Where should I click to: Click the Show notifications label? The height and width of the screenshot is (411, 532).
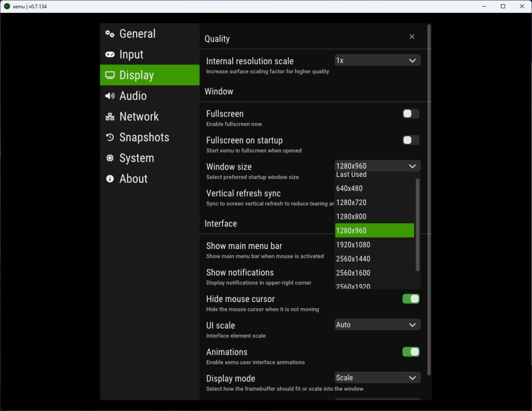click(x=240, y=272)
